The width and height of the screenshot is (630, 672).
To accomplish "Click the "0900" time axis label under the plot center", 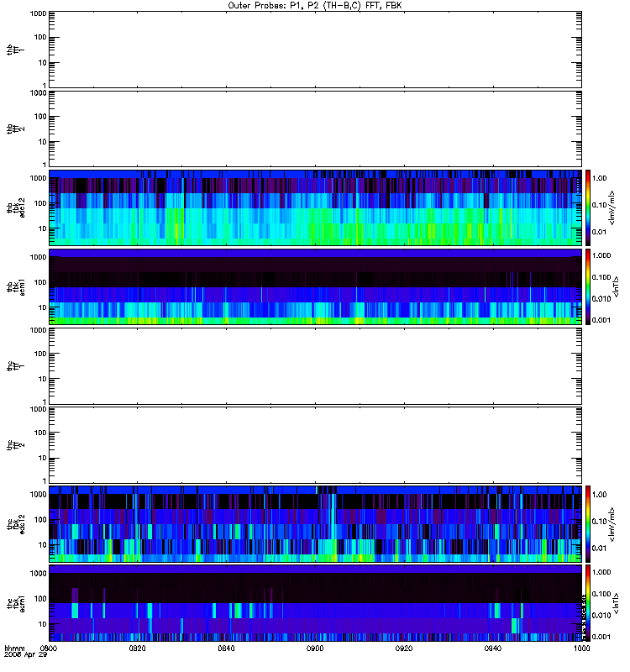I will click(315, 648).
